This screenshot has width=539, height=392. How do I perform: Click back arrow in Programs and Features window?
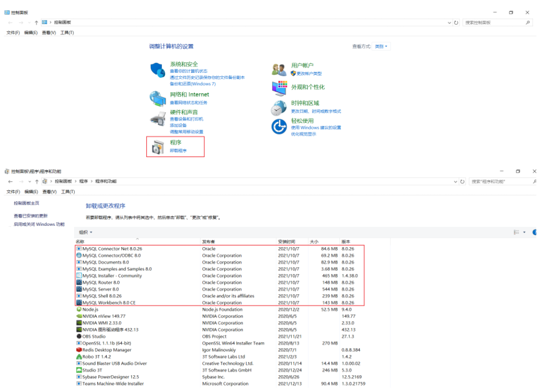[x=10, y=181]
